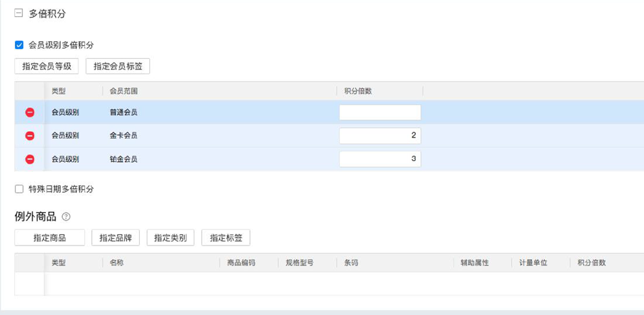Uncheck 会员级别多倍积分 checkbox
Image resolution: width=644 pixels, height=315 pixels.
(x=20, y=45)
